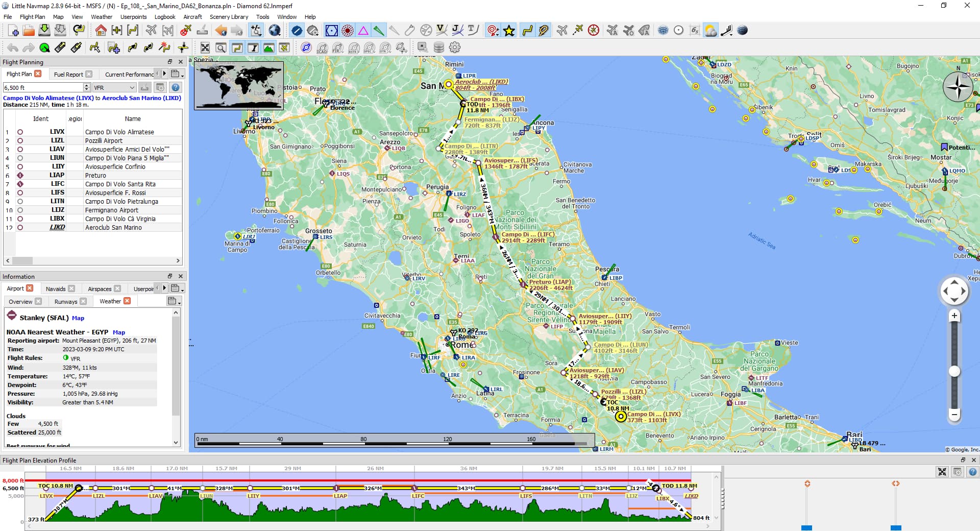Click the edit flight plan on map icon
Image resolution: width=980 pixels, height=531 pixels.
95,48
